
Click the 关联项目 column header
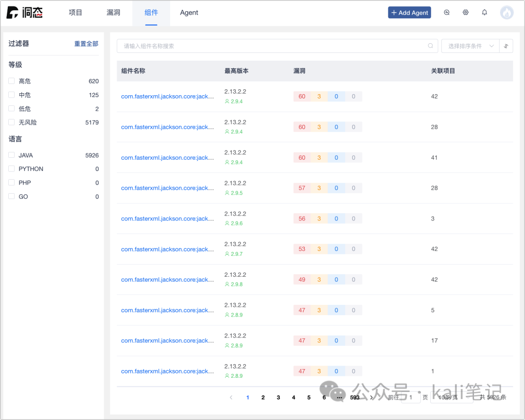[x=443, y=71]
